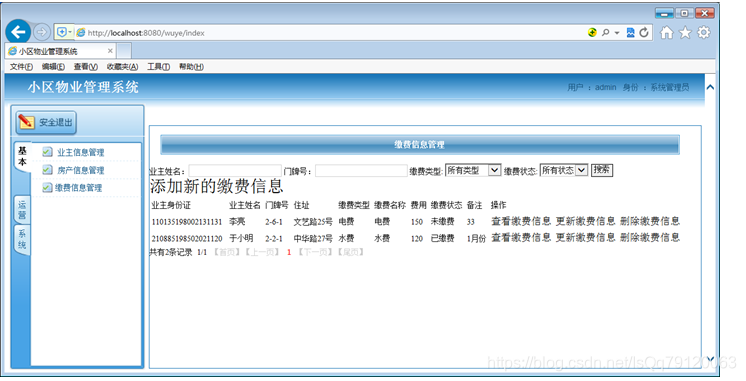Click the 首页 pagination link
Image resolution: width=746 pixels, height=381 pixels.
coord(226,252)
